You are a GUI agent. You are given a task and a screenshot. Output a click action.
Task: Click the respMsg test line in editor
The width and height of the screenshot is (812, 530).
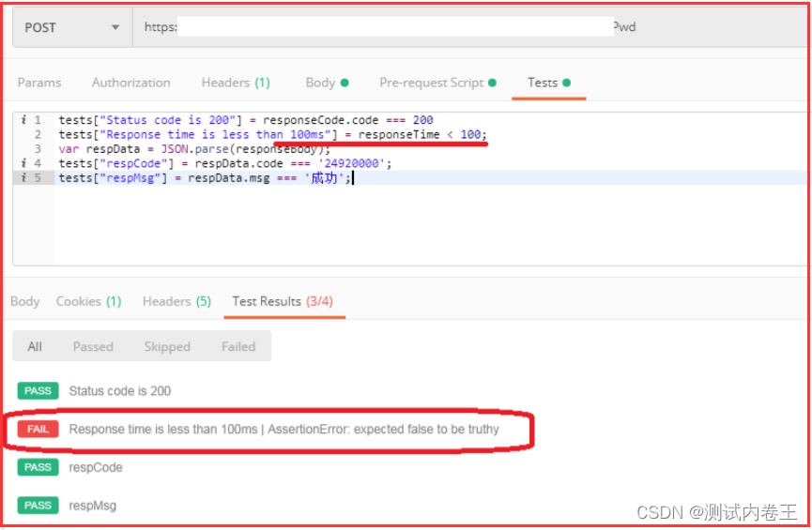coord(205,178)
